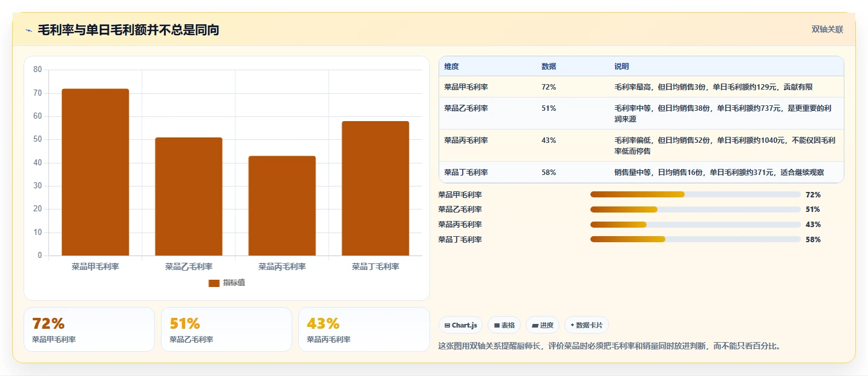Image resolution: width=868 pixels, height=376 pixels.
Task: Click the 进度 tag chip
Action: 543,325
